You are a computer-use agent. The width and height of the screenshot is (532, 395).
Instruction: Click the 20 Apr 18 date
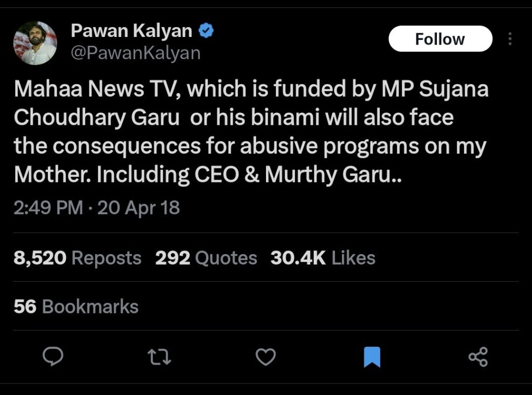pos(138,208)
